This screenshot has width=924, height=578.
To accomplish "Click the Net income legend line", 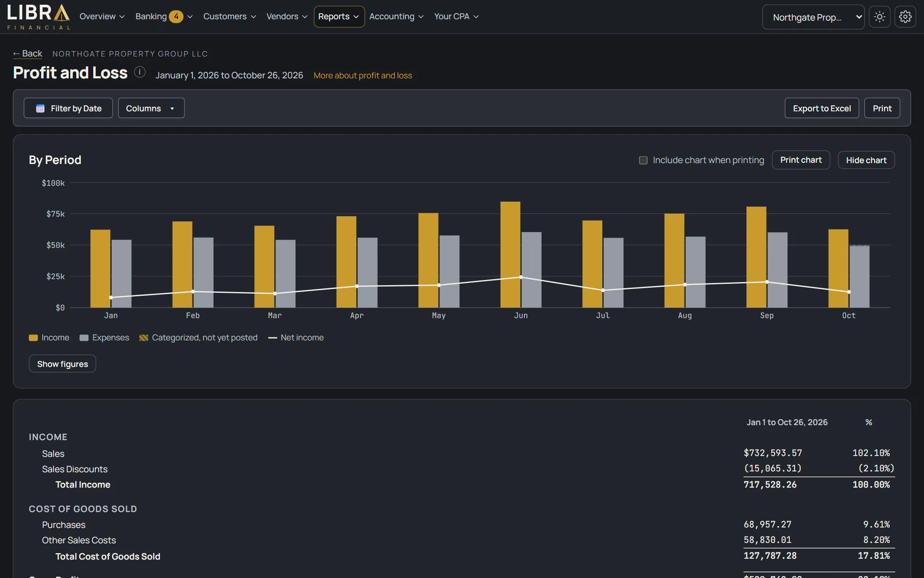I will (x=272, y=338).
